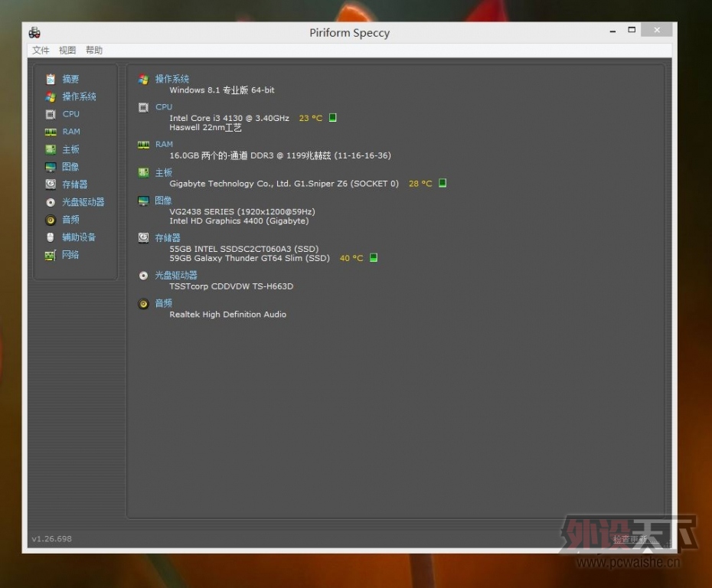
Task: Click the CPU chip icon in summary
Action: 143,108
